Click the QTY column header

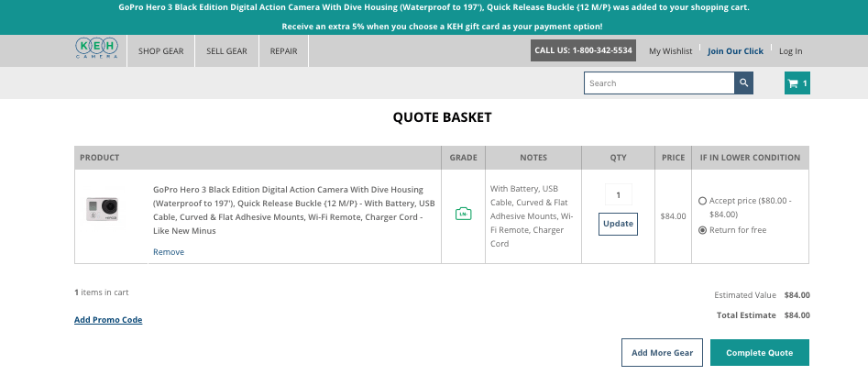[x=619, y=158]
